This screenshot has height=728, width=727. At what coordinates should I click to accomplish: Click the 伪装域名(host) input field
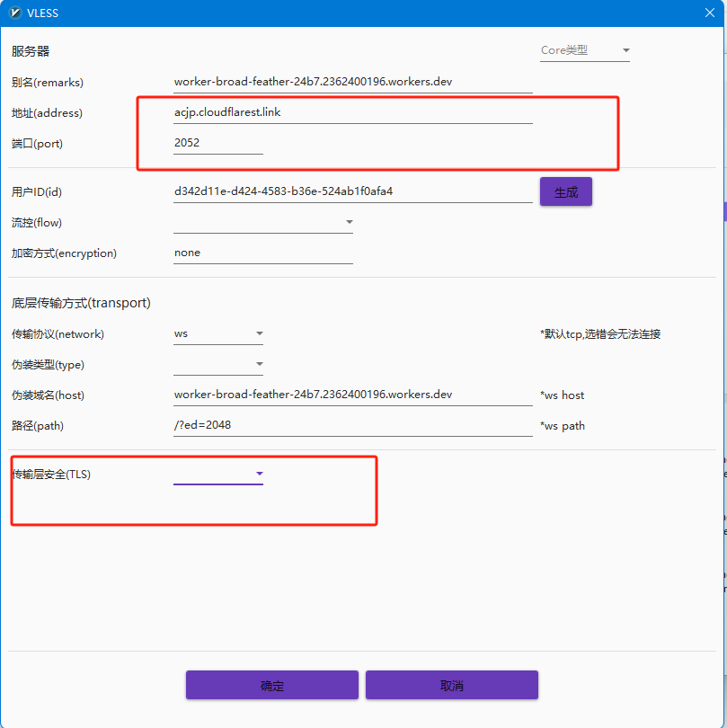tap(352, 395)
